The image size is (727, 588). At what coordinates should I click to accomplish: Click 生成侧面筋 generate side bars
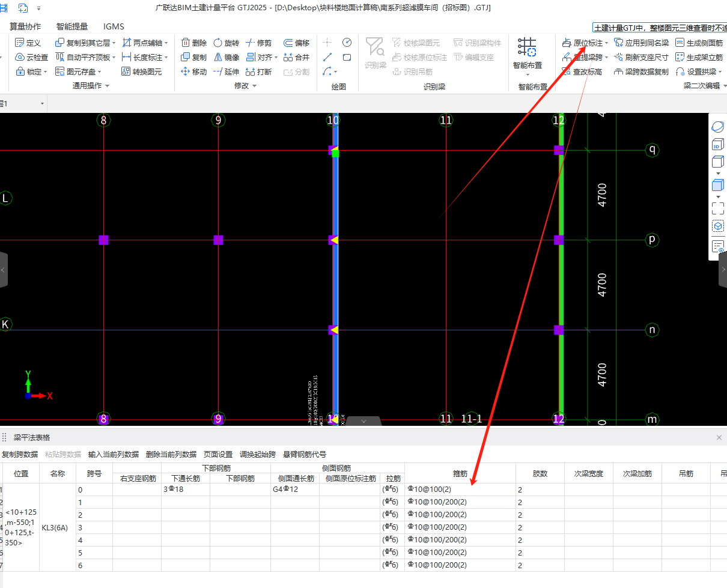699,43
